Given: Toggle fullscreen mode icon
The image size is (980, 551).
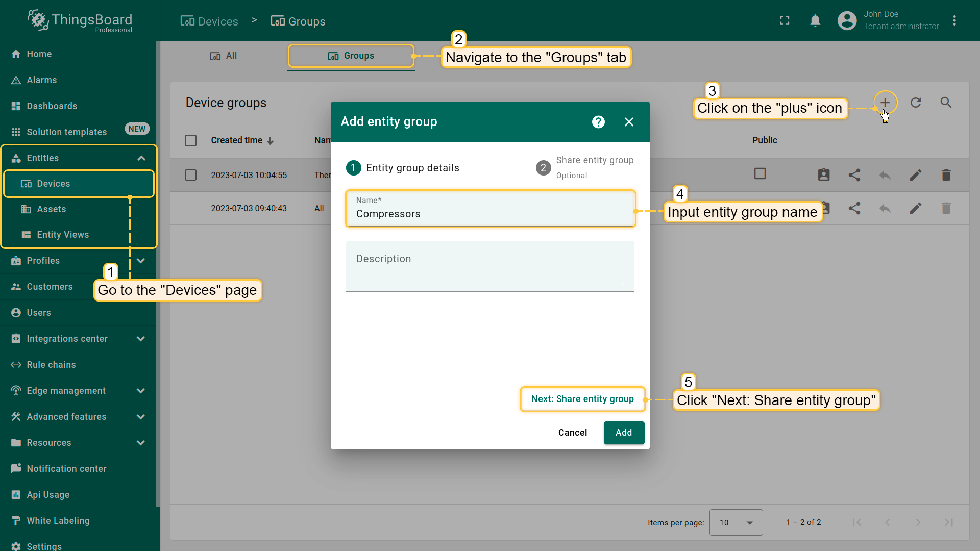Looking at the screenshot, I should tap(785, 20).
